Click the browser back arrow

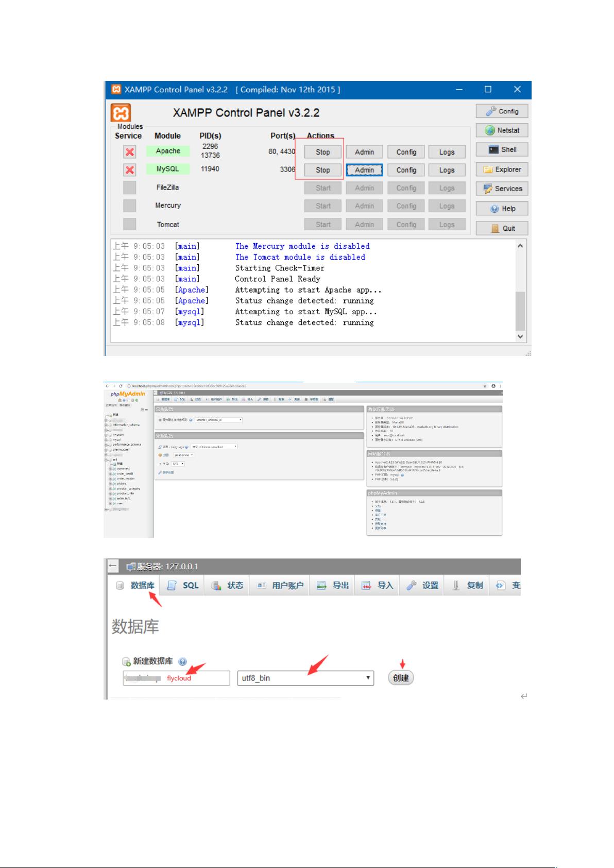tap(107, 386)
